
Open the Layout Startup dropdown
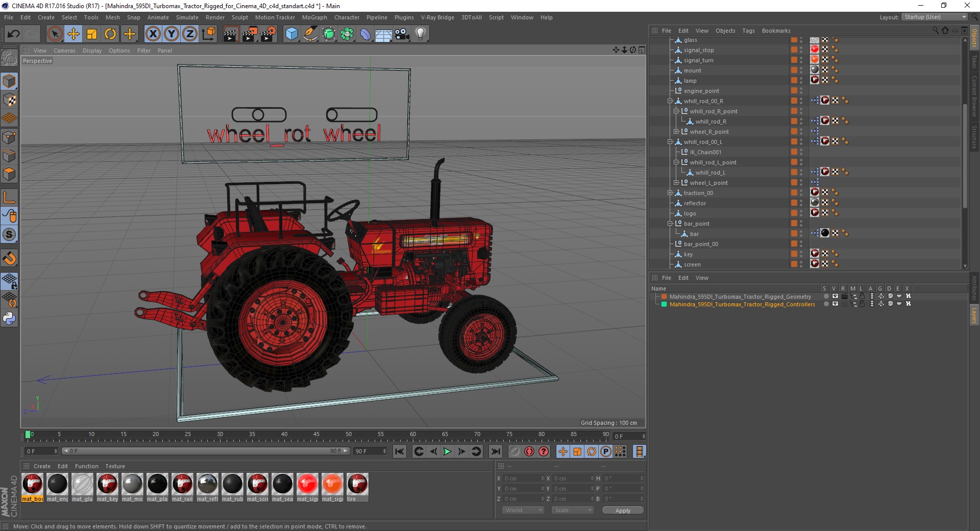(934, 17)
